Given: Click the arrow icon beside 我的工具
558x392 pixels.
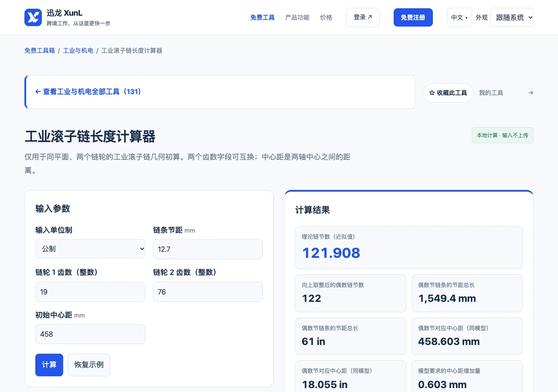Looking at the screenshot, I should pos(531,93).
